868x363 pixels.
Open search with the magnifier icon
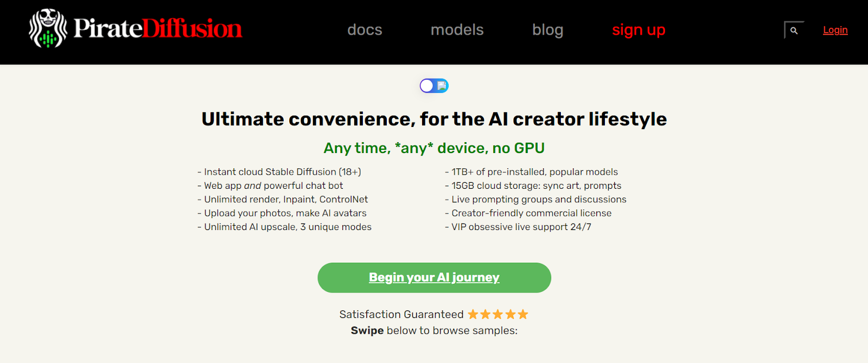[x=794, y=30]
